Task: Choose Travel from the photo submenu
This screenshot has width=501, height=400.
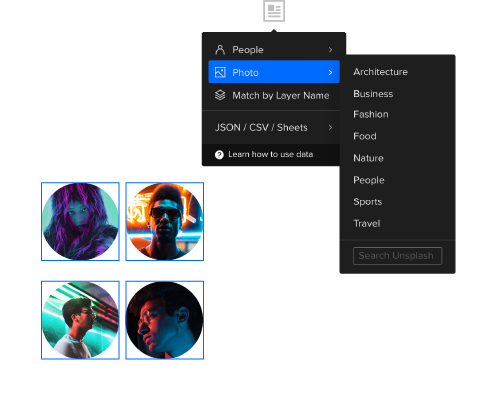Action: [x=367, y=223]
